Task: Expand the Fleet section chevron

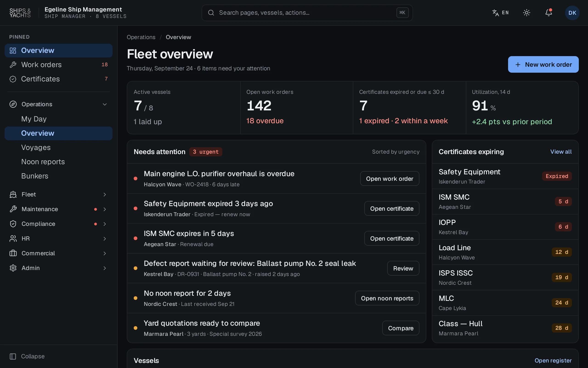Action: (x=105, y=195)
